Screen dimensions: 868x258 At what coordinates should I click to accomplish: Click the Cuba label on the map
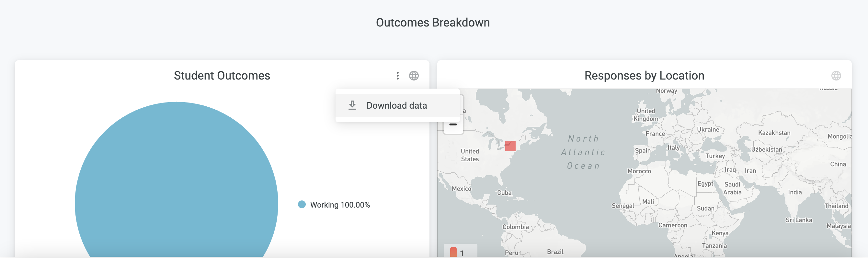[x=504, y=193]
